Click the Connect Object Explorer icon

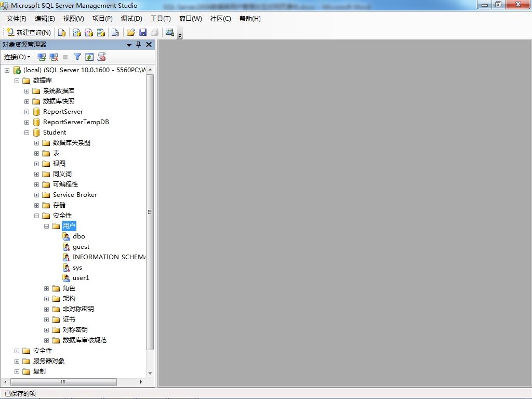point(42,57)
